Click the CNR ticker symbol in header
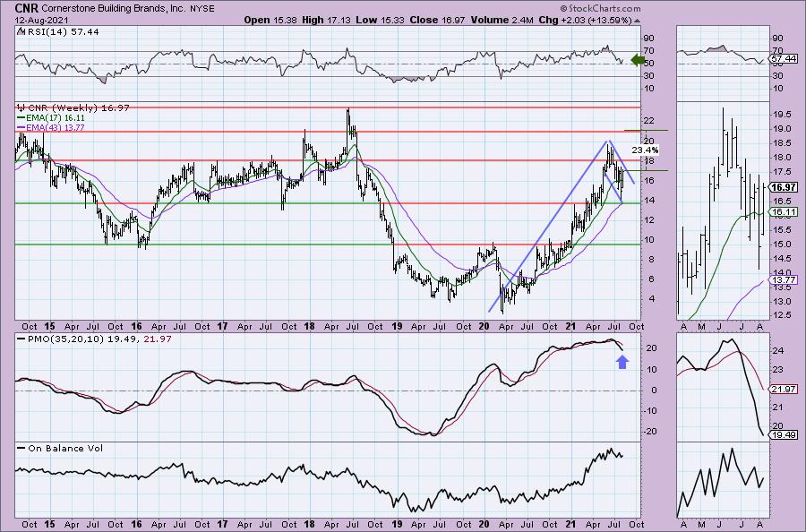806x532 pixels. coord(26,8)
